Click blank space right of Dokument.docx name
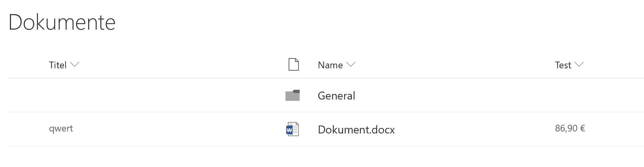The width and height of the screenshot is (644, 167). [x=470, y=129]
